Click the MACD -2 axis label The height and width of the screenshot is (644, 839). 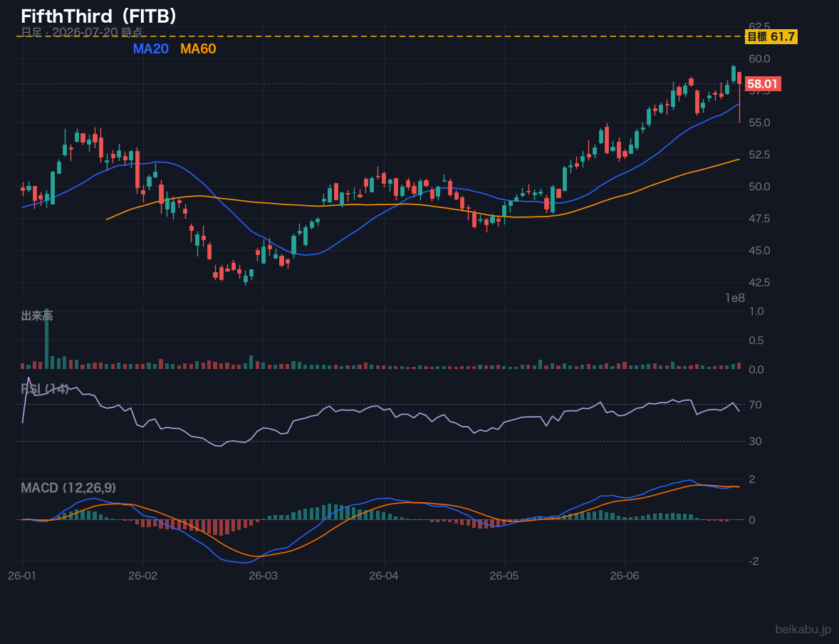click(754, 561)
